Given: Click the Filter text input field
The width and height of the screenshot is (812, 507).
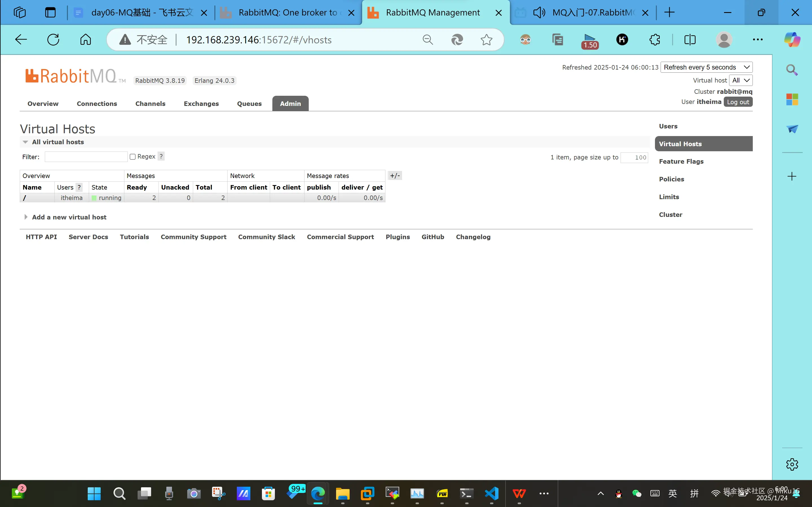Looking at the screenshot, I should point(86,157).
